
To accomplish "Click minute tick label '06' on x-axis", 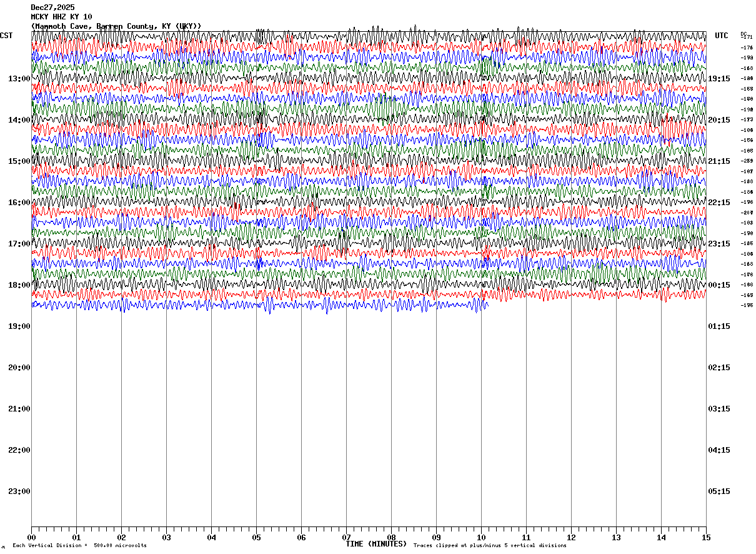I will coord(301,538).
